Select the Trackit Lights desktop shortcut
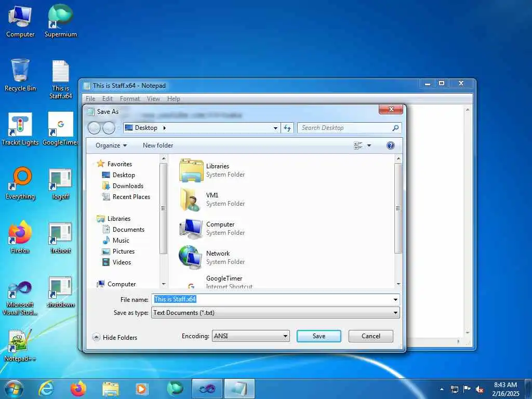 20,129
